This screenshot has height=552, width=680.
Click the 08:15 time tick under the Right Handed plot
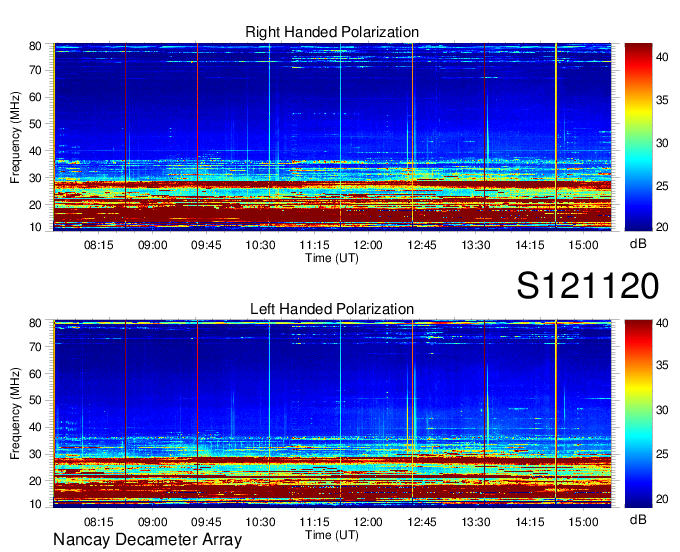point(98,245)
